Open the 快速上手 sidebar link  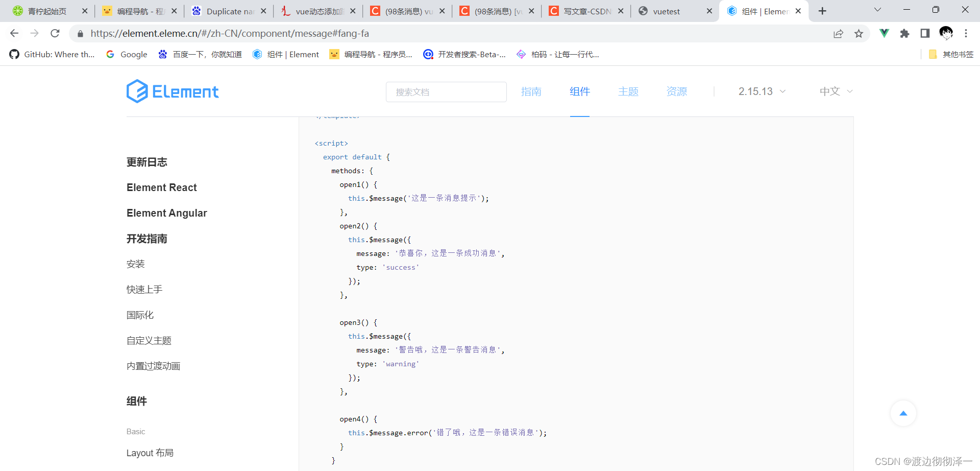coord(144,289)
